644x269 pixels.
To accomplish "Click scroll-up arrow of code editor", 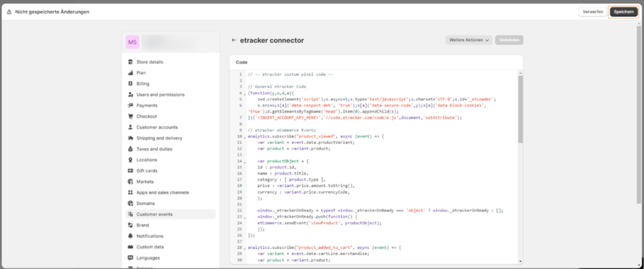I will (520, 73).
